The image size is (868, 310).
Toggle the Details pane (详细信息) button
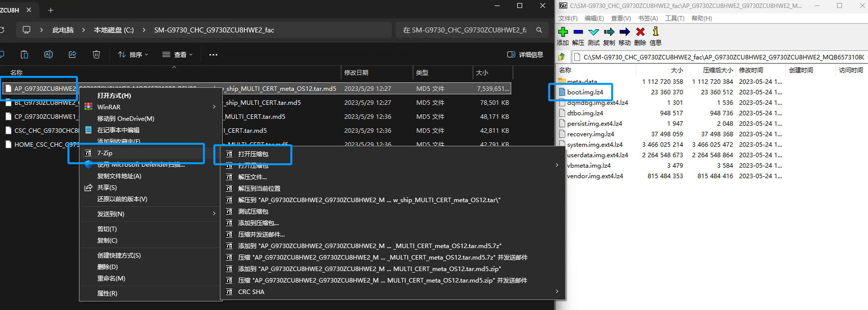coord(525,54)
